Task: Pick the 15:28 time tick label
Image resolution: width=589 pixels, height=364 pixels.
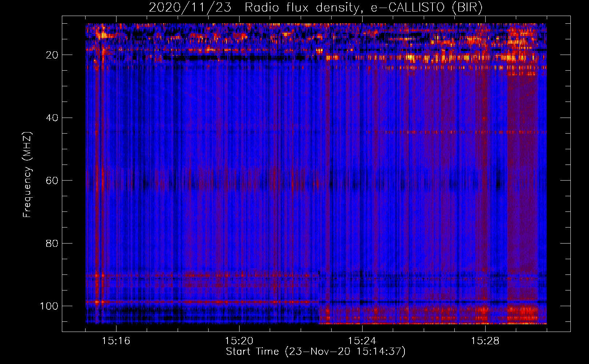Action: (485, 341)
